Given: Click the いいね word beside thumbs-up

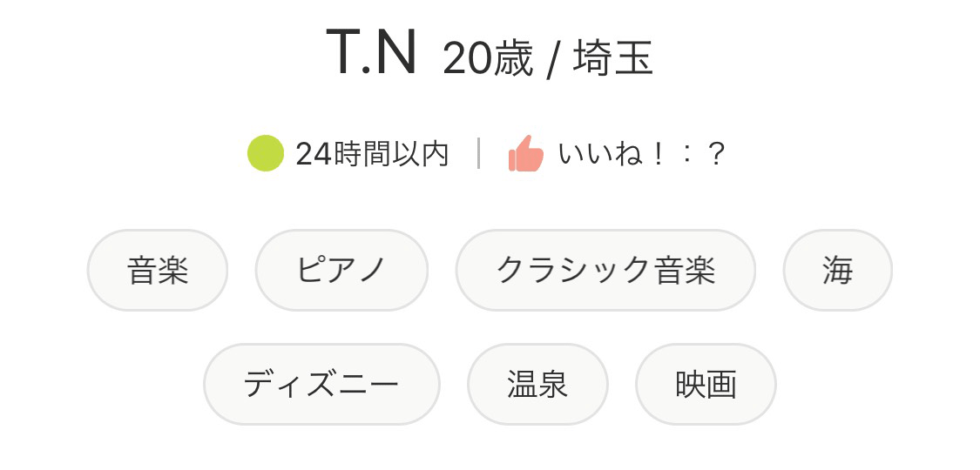Looking at the screenshot, I should click(x=599, y=154).
